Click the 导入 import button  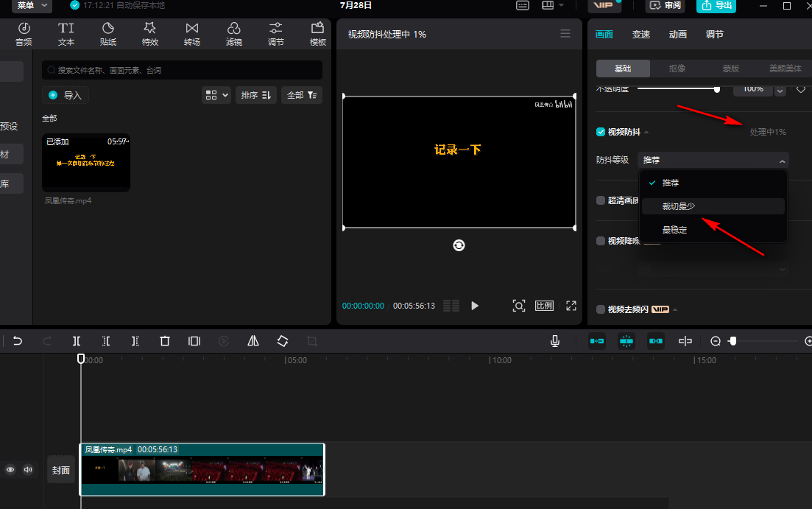click(x=66, y=95)
